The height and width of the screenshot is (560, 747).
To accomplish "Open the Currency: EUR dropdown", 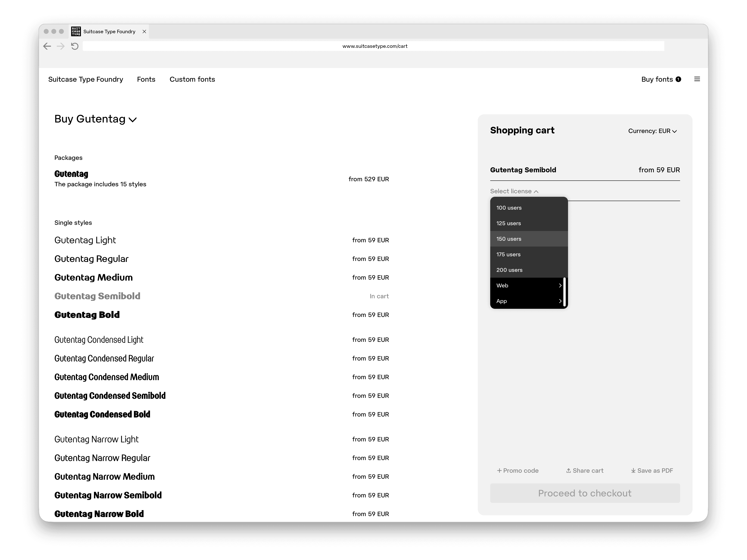I will coord(652,131).
